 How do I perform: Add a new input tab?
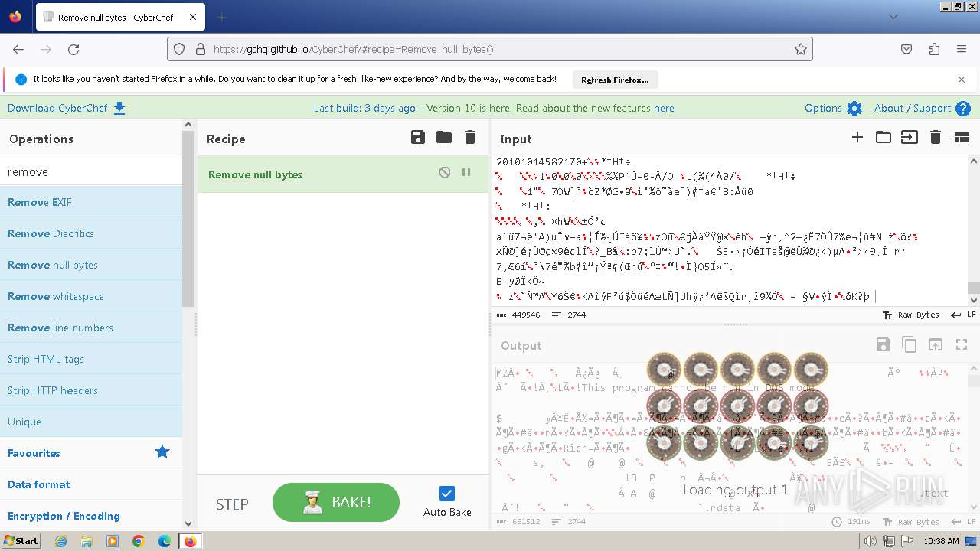pyautogui.click(x=857, y=138)
